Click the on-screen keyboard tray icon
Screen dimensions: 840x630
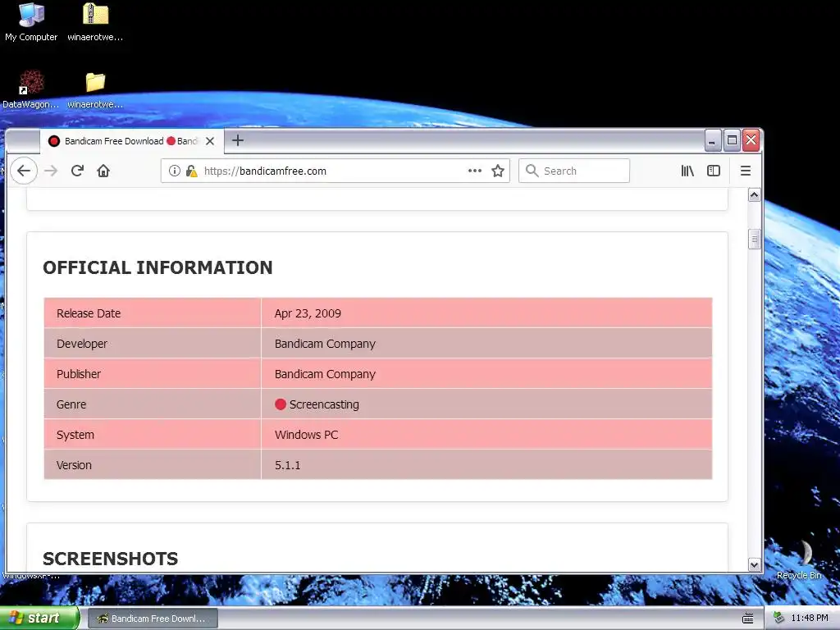pyautogui.click(x=748, y=619)
